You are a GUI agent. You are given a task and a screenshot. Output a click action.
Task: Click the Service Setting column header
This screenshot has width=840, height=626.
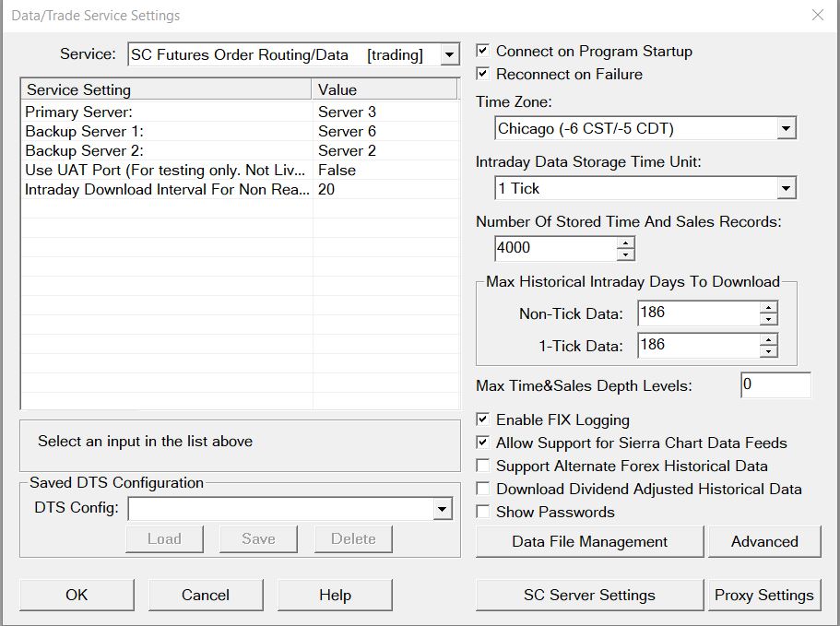point(167,89)
